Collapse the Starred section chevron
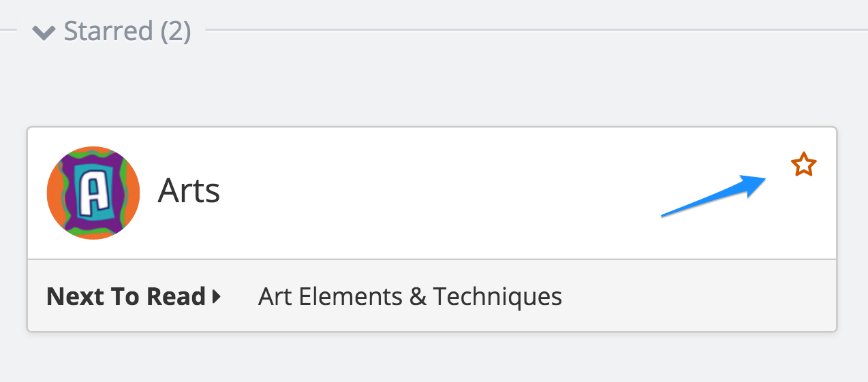Screen dimensions: 868x382 click(44, 33)
